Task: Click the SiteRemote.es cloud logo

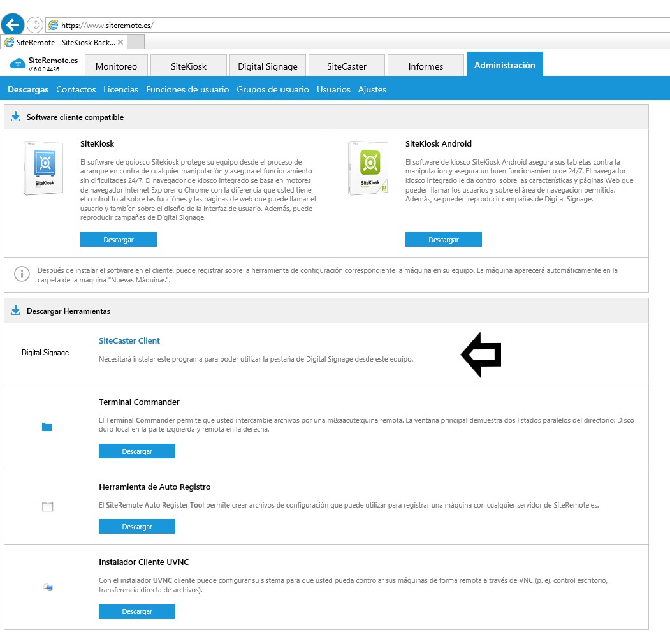Action: pyautogui.click(x=17, y=63)
